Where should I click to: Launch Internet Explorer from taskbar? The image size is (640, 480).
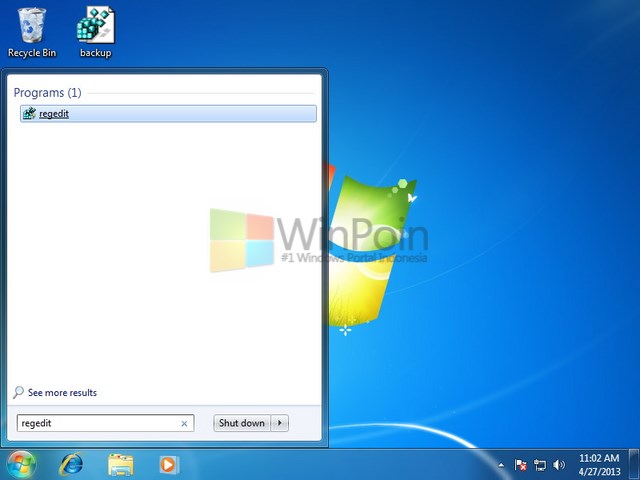(x=71, y=464)
